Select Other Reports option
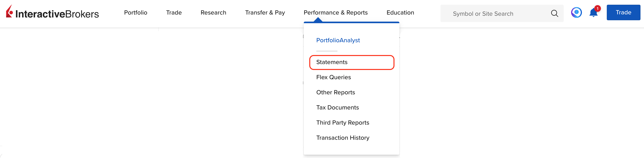Image resolution: width=644 pixels, height=158 pixels. (336, 92)
